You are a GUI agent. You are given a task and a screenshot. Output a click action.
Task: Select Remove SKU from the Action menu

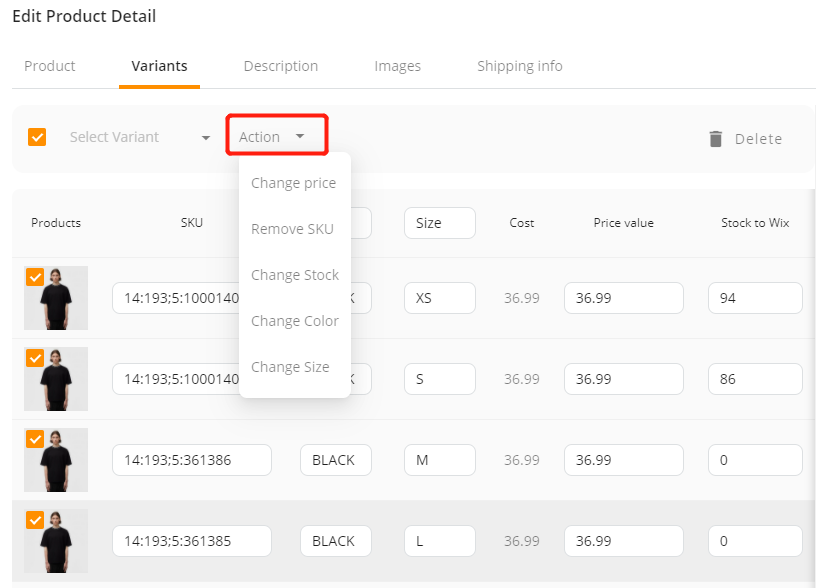pos(293,228)
